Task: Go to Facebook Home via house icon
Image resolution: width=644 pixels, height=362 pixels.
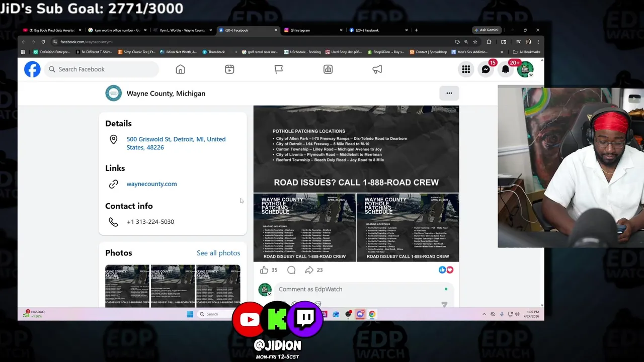Action: click(180, 69)
